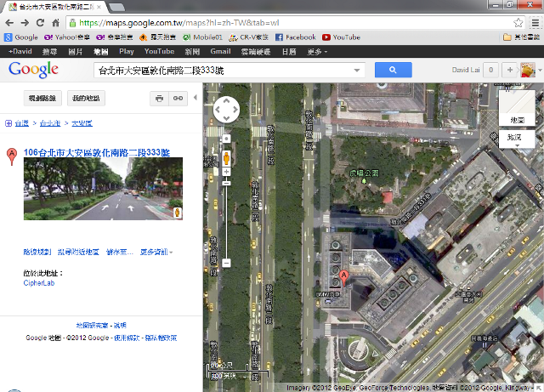Open 日曆 in the Google bar
Image resolution: width=544 pixels, height=392 pixels.
(x=289, y=52)
